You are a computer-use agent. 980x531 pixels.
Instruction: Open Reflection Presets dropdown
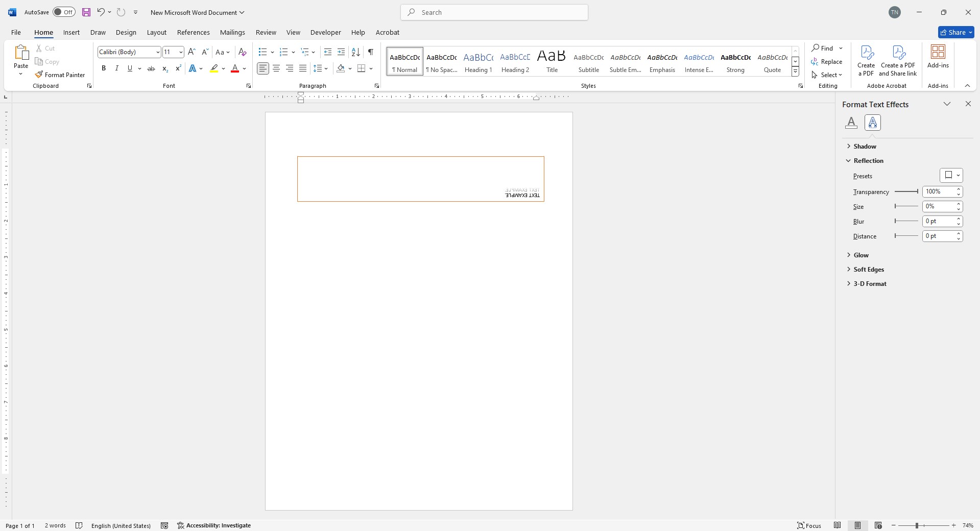[x=951, y=175]
